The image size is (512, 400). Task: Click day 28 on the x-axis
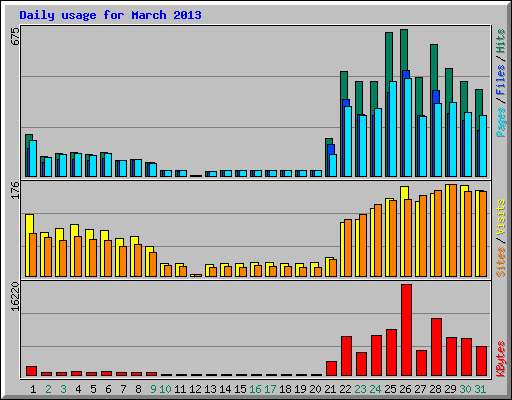(x=435, y=389)
